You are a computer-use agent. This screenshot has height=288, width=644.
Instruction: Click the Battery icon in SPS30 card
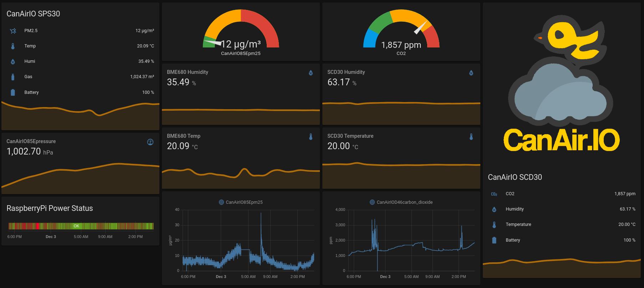(x=13, y=92)
